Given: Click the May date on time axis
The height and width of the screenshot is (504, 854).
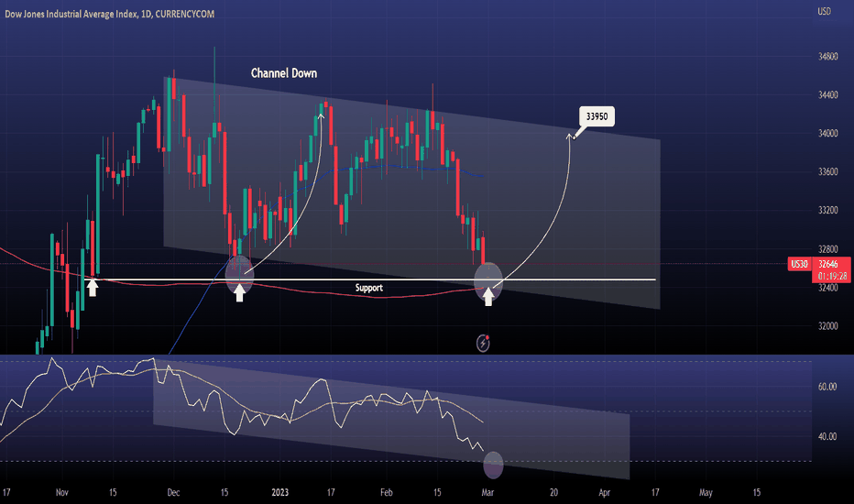Looking at the screenshot, I should [706, 493].
